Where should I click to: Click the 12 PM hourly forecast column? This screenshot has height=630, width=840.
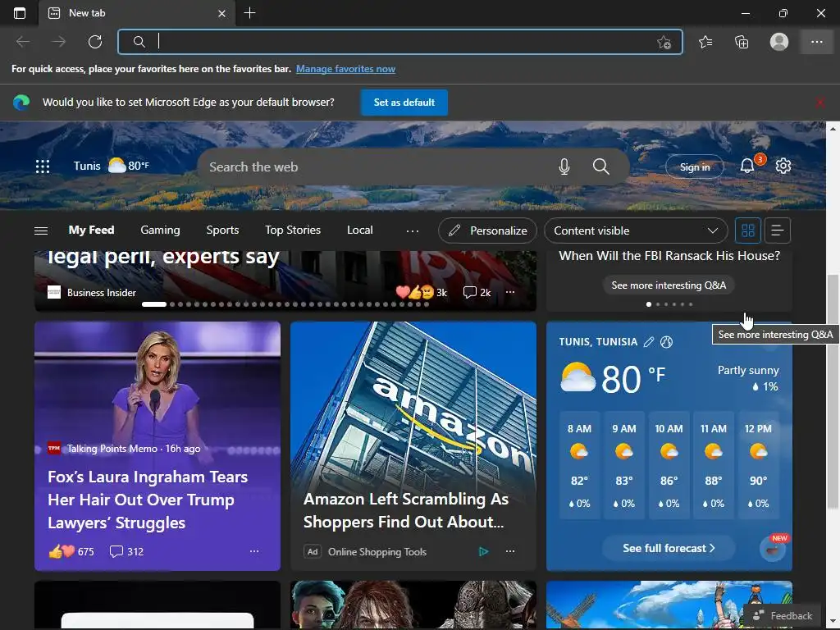point(758,465)
